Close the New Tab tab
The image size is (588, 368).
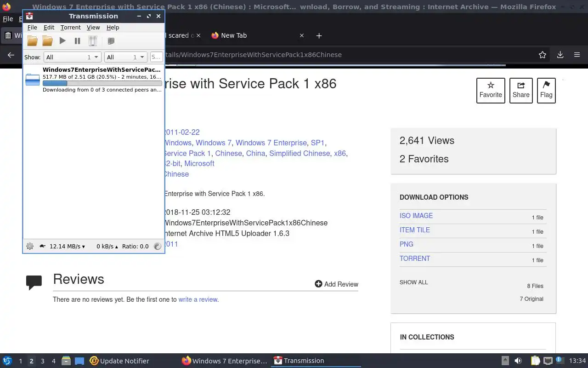[x=302, y=35]
